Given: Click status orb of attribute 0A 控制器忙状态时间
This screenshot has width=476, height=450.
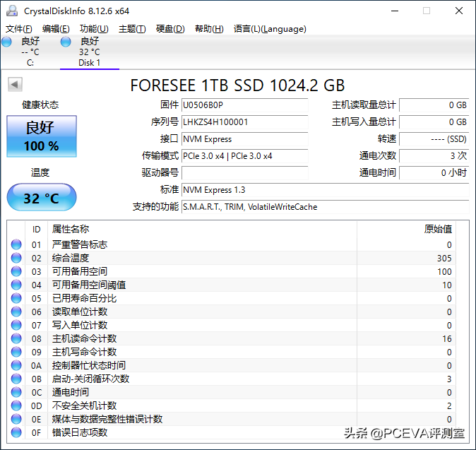Looking at the screenshot, I should click(x=16, y=365).
